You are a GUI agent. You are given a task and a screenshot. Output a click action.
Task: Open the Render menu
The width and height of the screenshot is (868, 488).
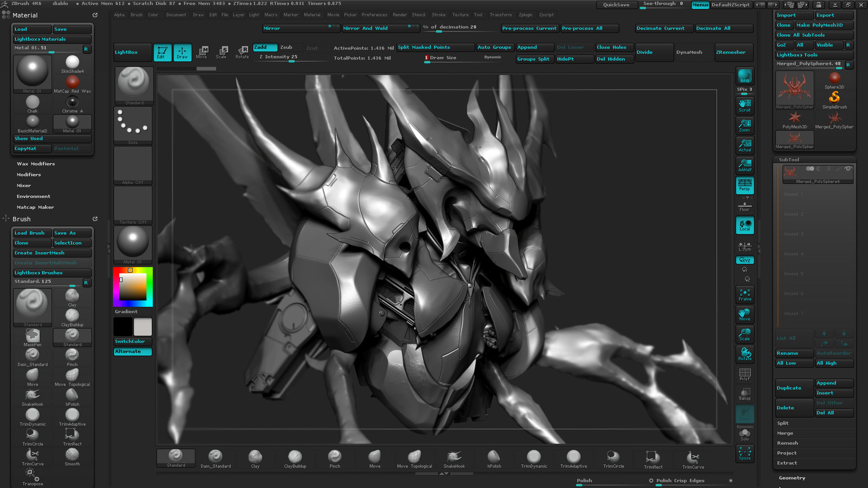coord(400,15)
